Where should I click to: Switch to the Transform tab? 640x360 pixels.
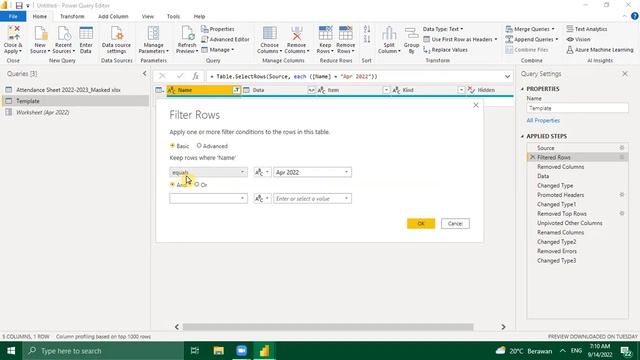click(x=72, y=16)
